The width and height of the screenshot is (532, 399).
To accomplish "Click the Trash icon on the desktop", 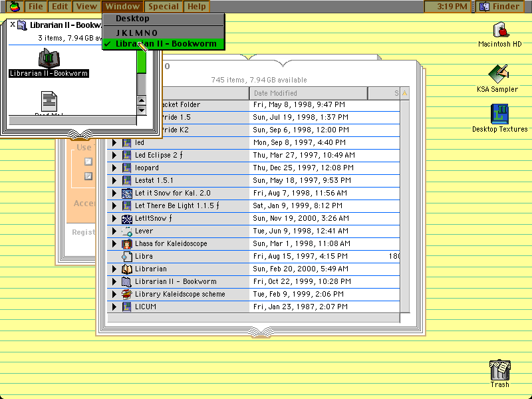I will pyautogui.click(x=500, y=370).
